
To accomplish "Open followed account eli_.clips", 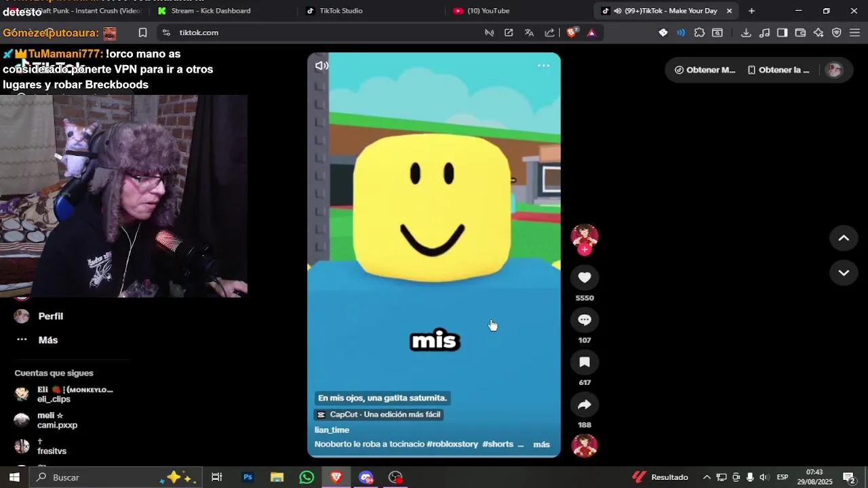I will click(64, 394).
